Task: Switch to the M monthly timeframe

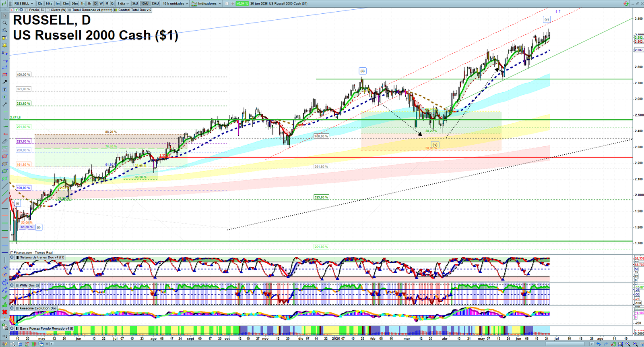Action: 107,3
